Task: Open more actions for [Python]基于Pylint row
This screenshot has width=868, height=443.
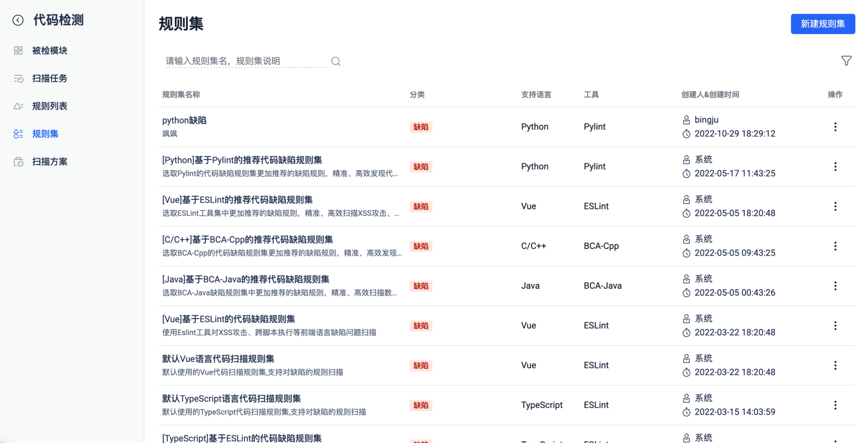Action: [x=835, y=167]
